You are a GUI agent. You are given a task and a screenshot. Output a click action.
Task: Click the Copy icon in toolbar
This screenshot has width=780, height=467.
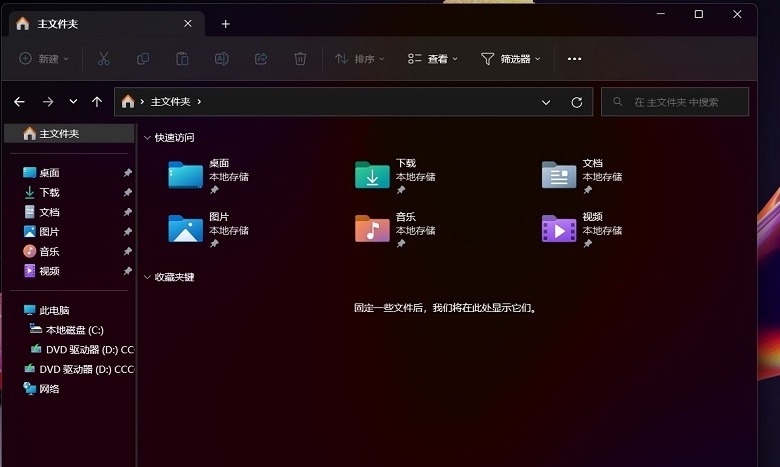[143, 59]
